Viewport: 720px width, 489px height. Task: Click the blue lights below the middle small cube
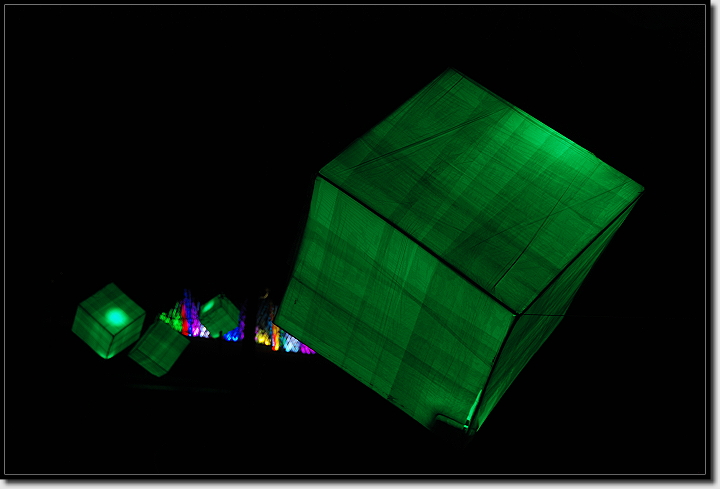[233, 335]
